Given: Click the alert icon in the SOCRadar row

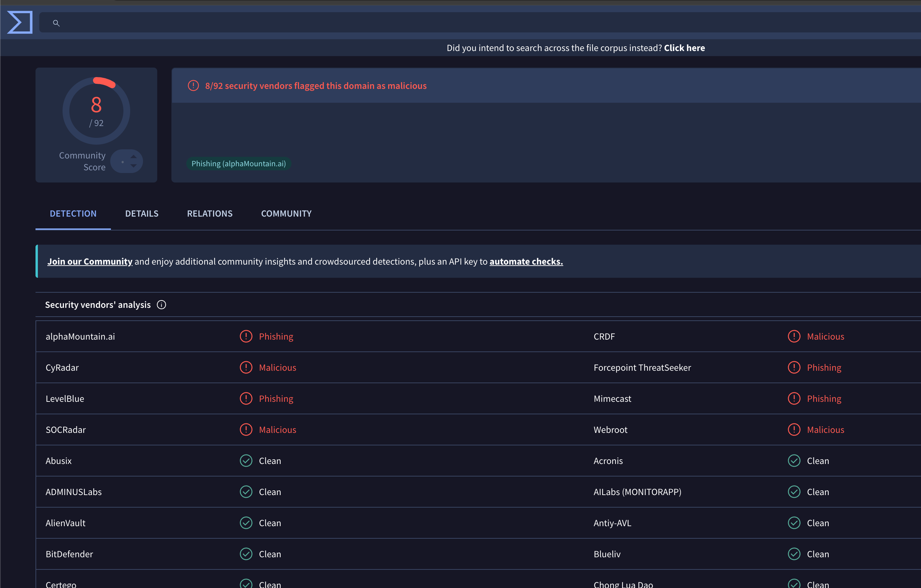Looking at the screenshot, I should click(246, 430).
